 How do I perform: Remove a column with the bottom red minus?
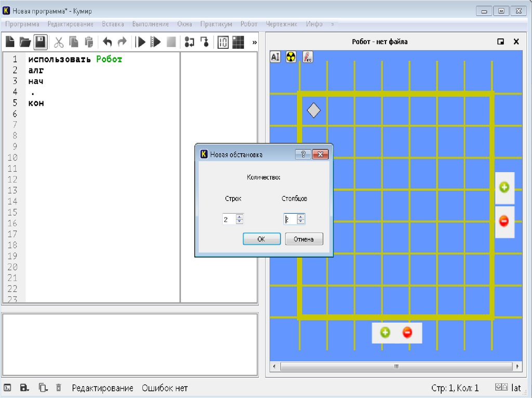407,333
